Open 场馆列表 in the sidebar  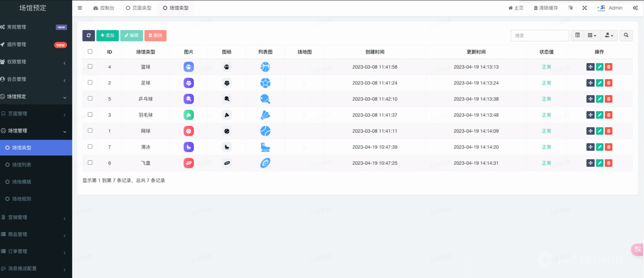click(x=22, y=165)
